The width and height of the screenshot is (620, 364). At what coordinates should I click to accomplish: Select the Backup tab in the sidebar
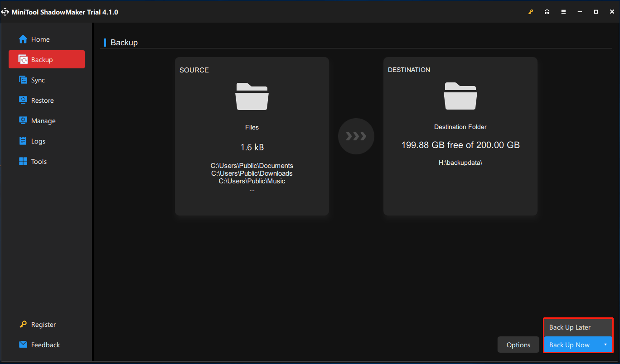(x=43, y=59)
